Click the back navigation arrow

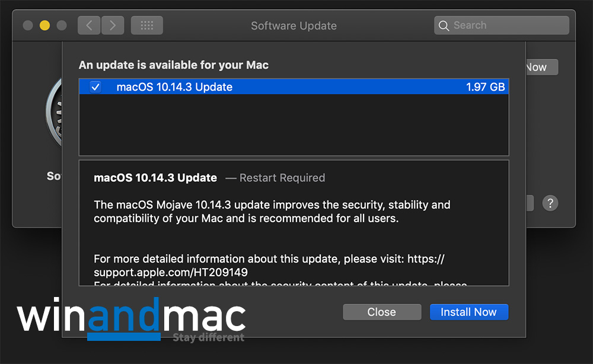89,25
